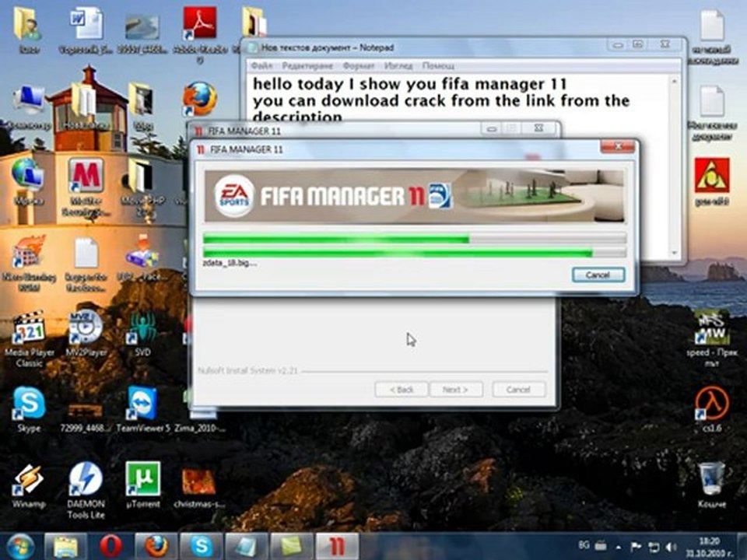Show hidden tray icons arrow

618,547
